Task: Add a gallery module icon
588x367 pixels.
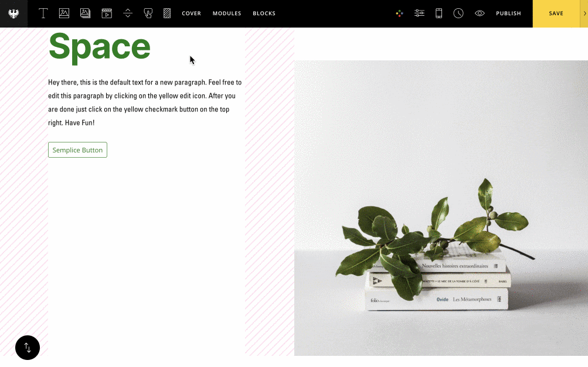Action: 86,13
